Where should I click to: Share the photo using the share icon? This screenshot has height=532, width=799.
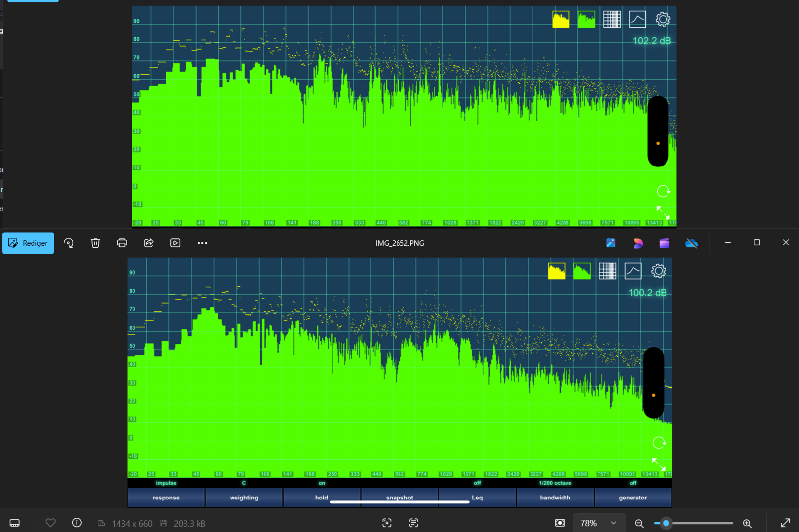[x=149, y=243]
